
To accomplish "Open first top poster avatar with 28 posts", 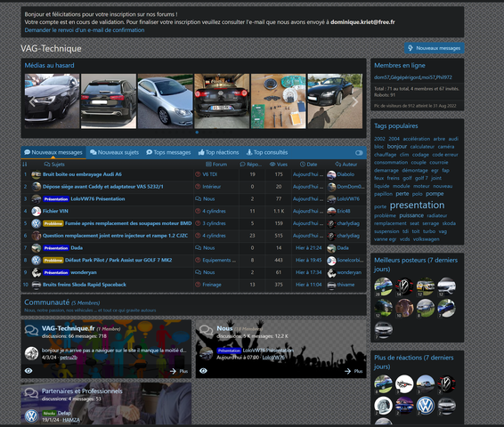I will click(x=383, y=286).
